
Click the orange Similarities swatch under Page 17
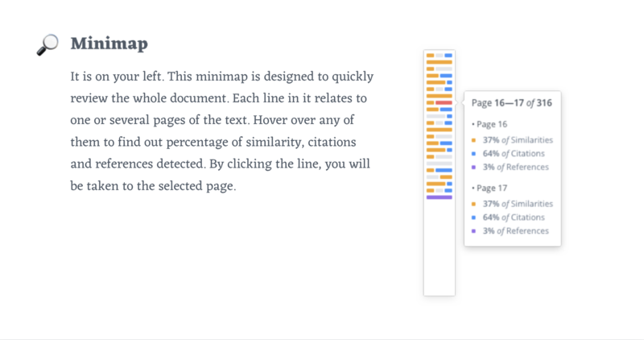(473, 204)
